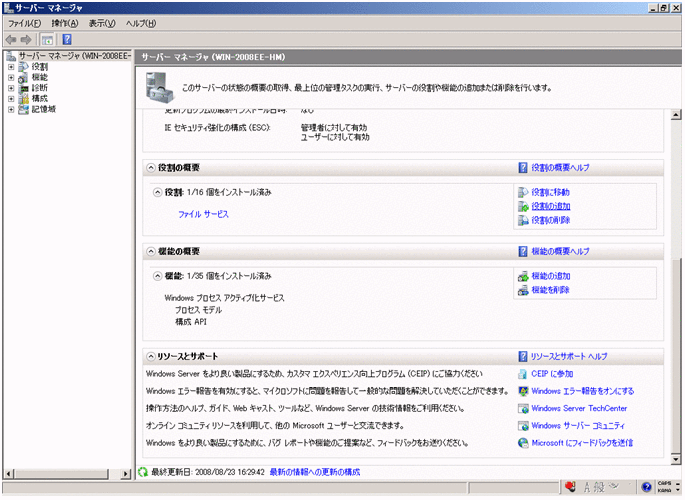Click the Windows Server TechCenter icon
The width and height of the screenshot is (685, 500).
point(523,409)
